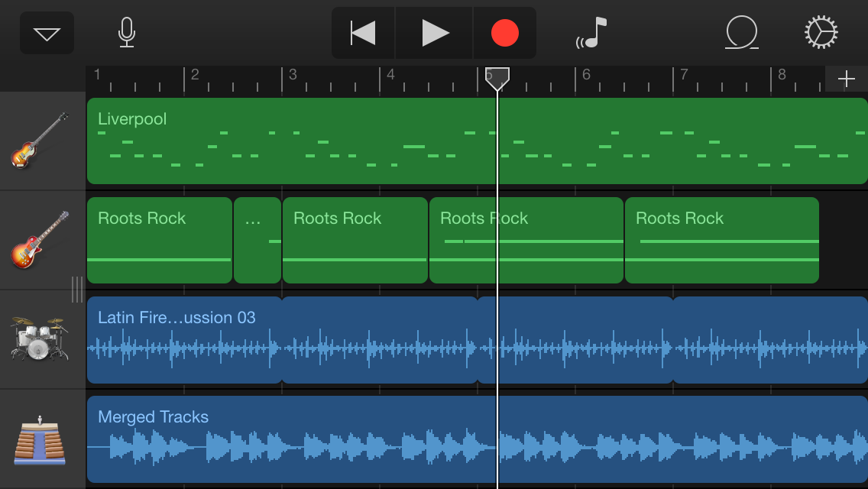Go to the beginning of the song
The image size is (868, 489).
[363, 33]
